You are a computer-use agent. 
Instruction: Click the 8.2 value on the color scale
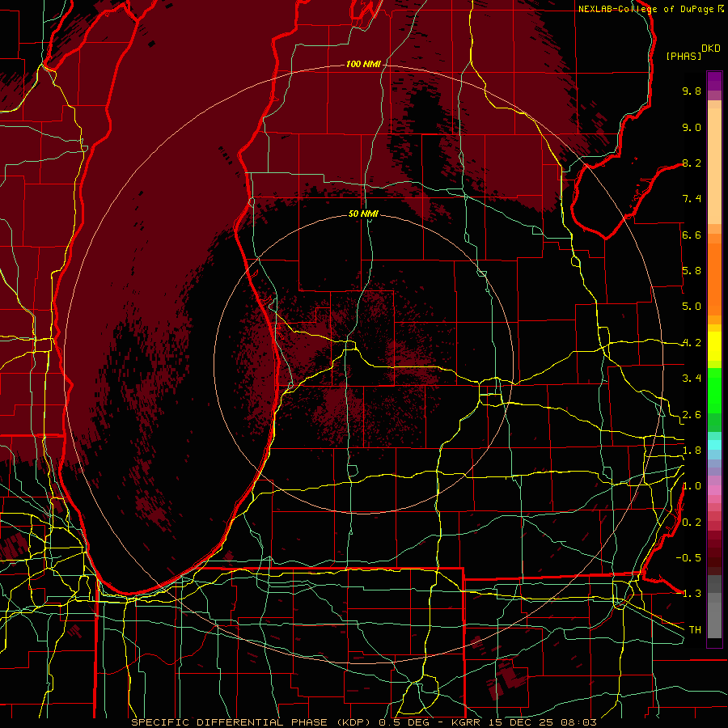(692, 163)
